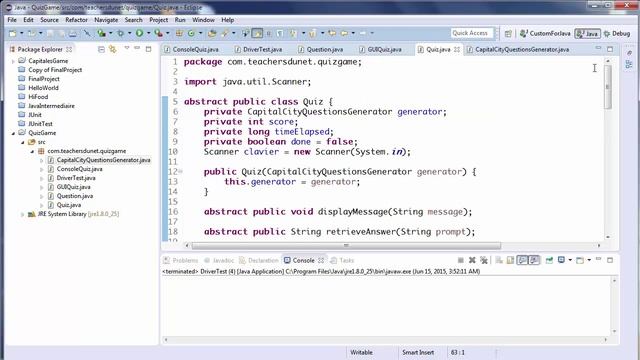640x360 pixels.
Task: Open the Refactor menu
Action: [76, 20]
